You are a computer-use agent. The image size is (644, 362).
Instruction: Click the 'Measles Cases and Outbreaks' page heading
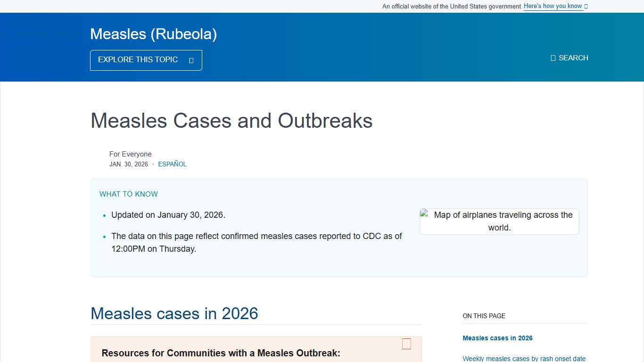[x=231, y=121]
